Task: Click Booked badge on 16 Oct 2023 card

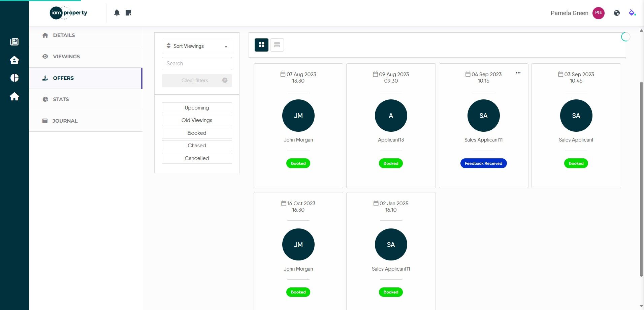Action: click(298, 292)
